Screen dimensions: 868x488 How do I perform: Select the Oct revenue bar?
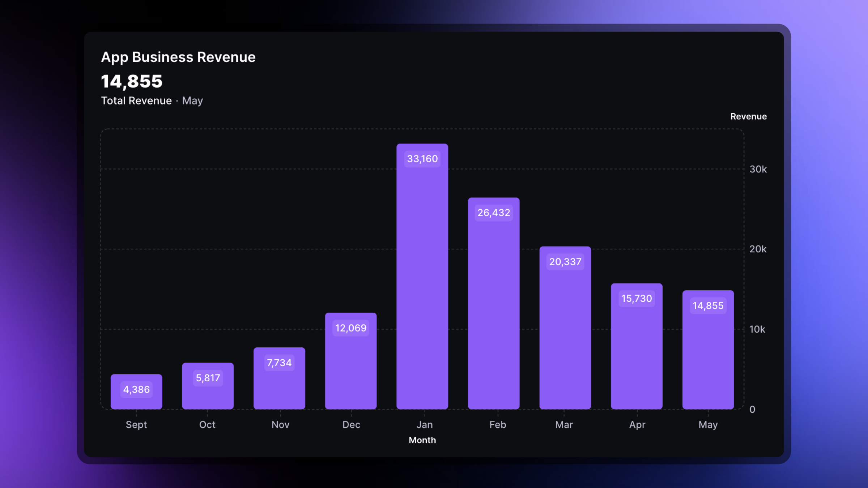pyautogui.click(x=208, y=386)
